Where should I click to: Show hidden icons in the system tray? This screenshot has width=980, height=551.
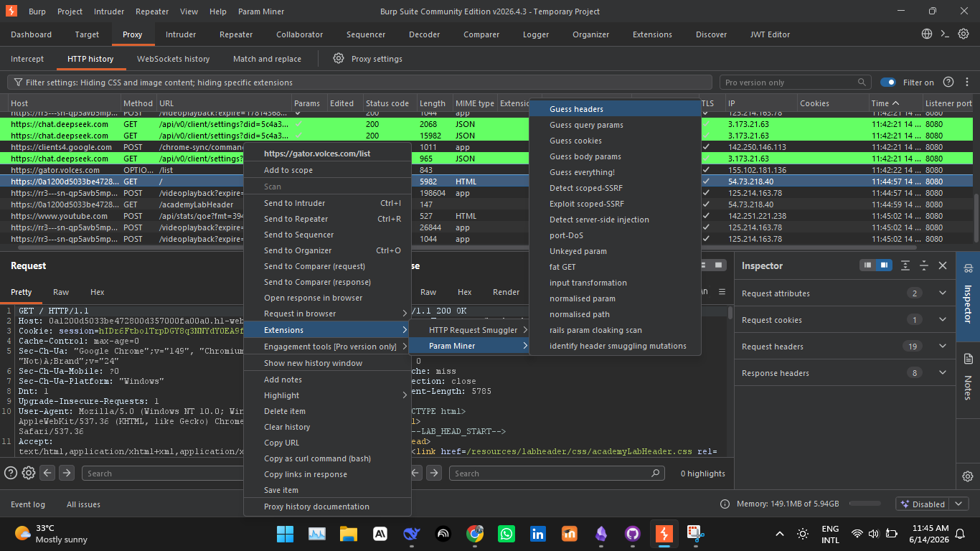pos(780,534)
